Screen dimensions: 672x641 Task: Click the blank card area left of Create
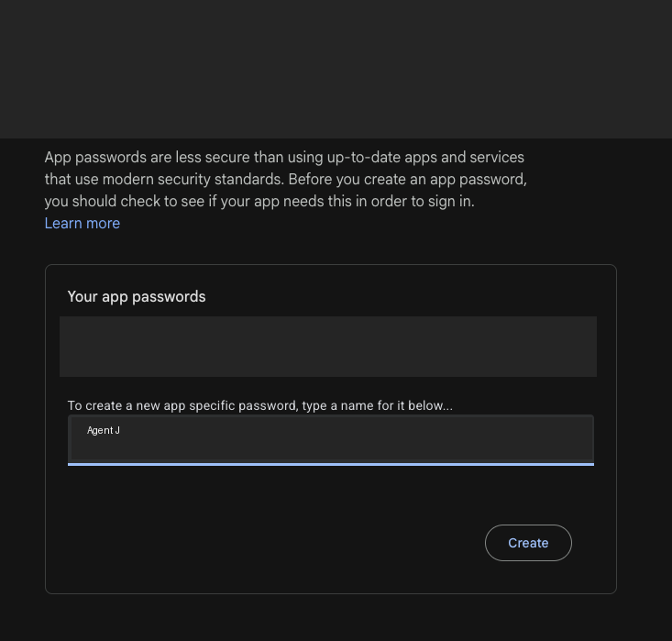(274, 543)
